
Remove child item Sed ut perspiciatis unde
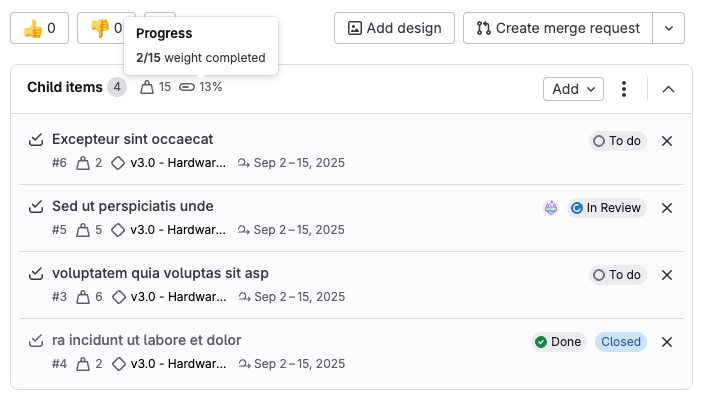point(667,208)
